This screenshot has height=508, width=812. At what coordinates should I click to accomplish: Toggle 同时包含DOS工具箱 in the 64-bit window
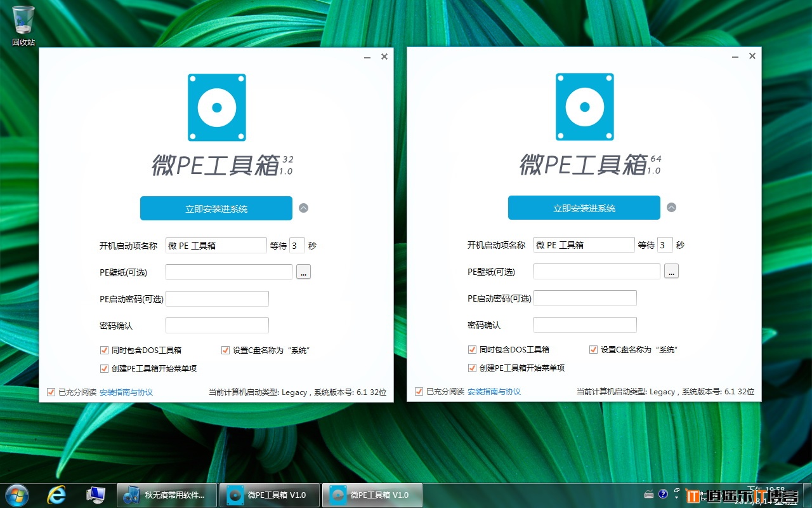(x=472, y=349)
